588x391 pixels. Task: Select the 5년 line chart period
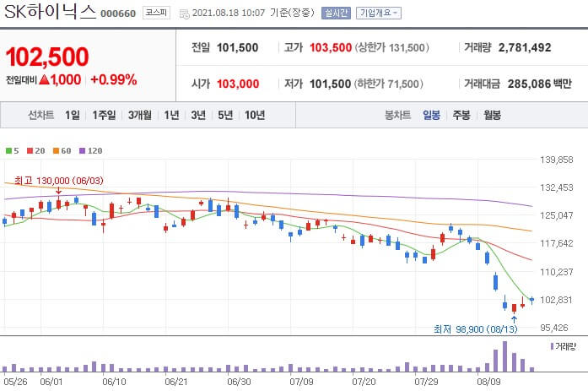(225, 115)
